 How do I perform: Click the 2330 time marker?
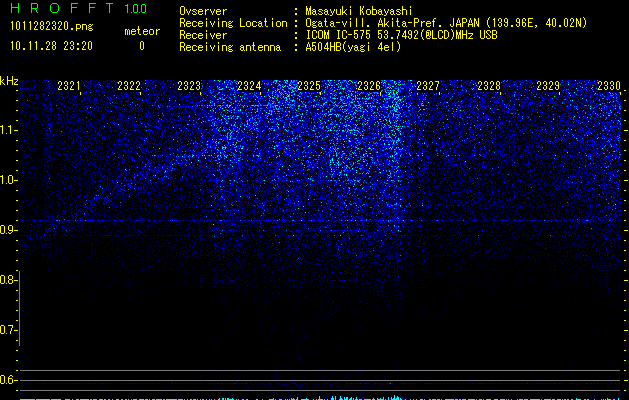coord(609,86)
